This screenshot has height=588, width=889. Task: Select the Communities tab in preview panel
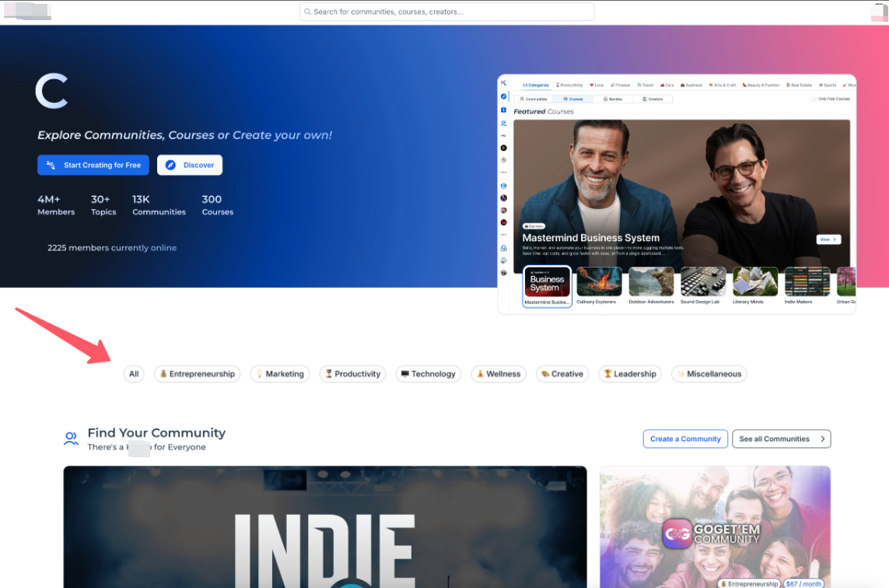pos(534,99)
